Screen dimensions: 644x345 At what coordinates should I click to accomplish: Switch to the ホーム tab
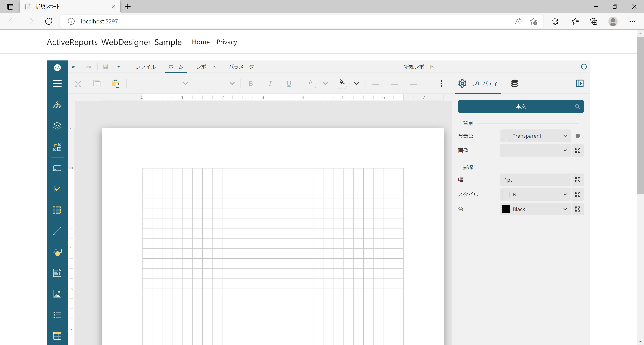click(176, 67)
